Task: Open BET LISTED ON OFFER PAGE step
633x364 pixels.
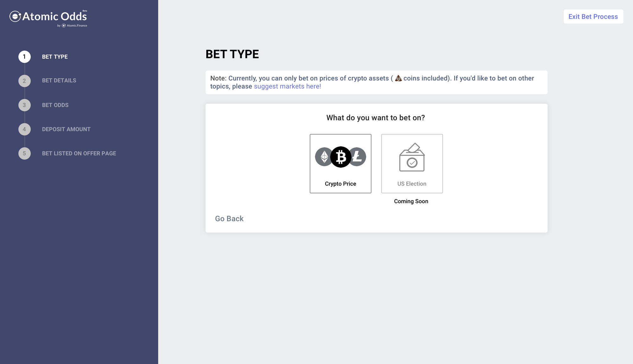Action: click(79, 154)
